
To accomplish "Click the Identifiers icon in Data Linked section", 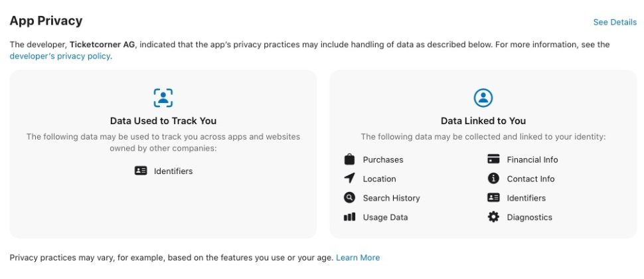I will click(x=493, y=198).
